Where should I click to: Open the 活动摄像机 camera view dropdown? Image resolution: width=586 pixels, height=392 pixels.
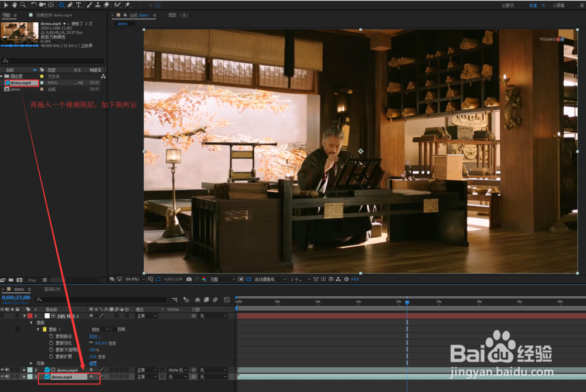pyautogui.click(x=270, y=279)
